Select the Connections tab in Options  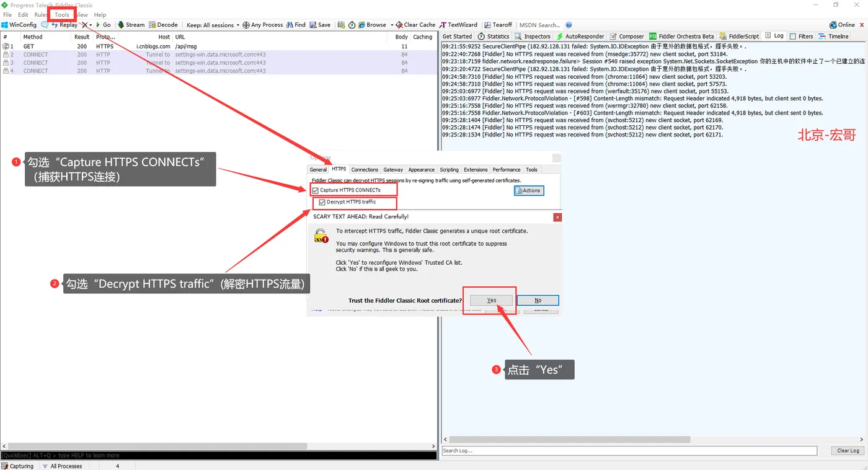point(365,170)
